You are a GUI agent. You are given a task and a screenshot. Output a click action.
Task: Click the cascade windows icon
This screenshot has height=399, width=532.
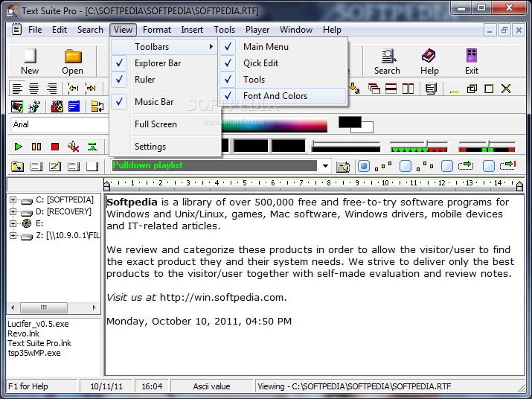(374, 89)
